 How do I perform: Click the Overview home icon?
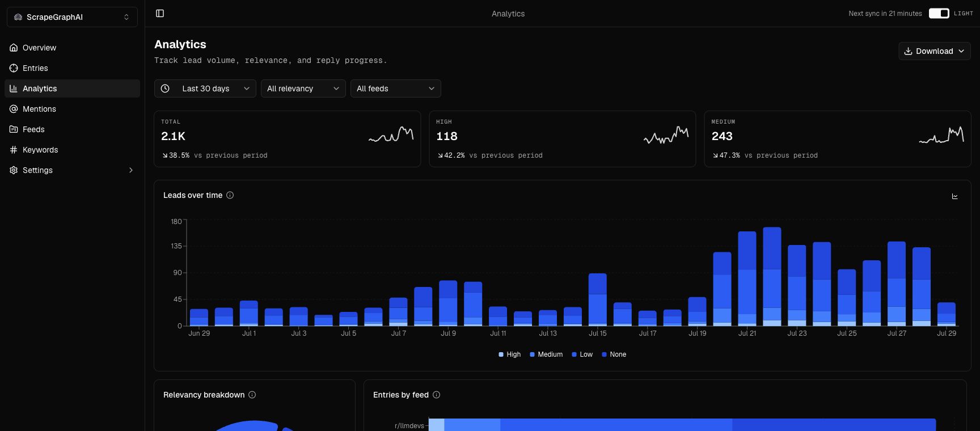tap(14, 48)
